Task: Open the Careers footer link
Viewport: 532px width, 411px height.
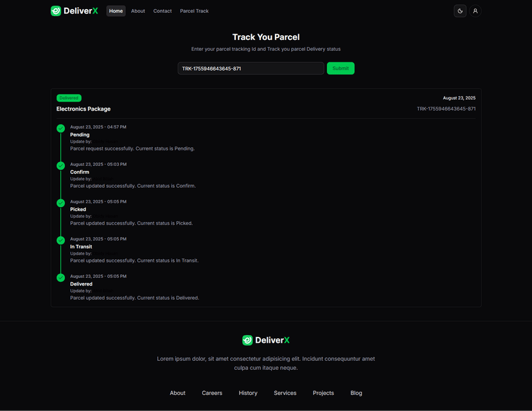Action: [212, 393]
